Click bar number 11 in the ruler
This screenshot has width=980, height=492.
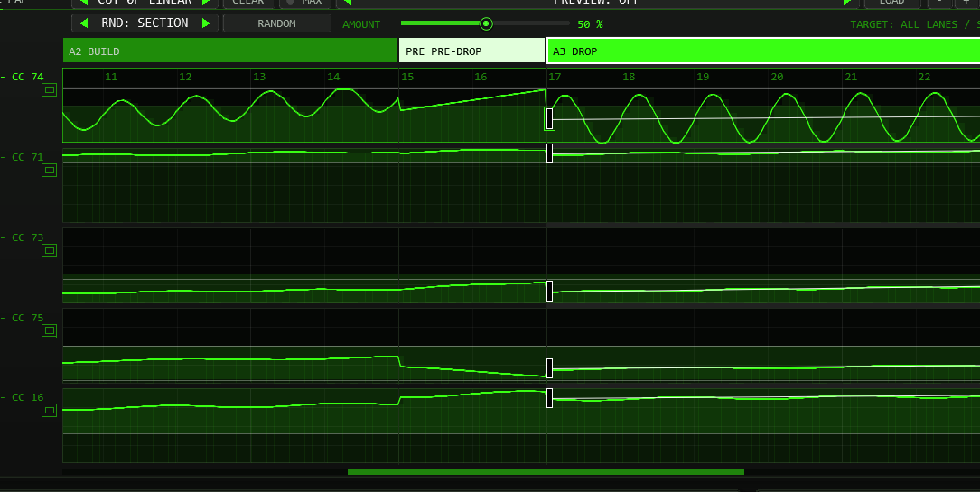tap(111, 77)
